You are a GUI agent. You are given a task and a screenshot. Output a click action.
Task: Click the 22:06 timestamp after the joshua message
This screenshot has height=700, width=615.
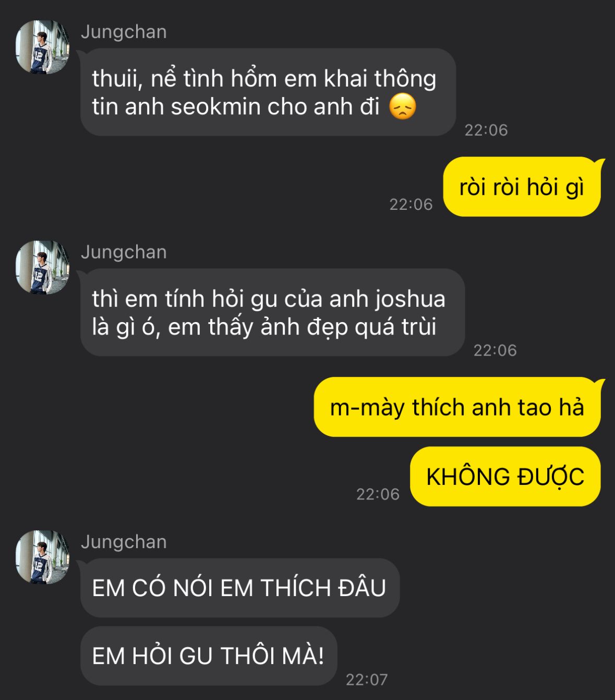pos(495,350)
